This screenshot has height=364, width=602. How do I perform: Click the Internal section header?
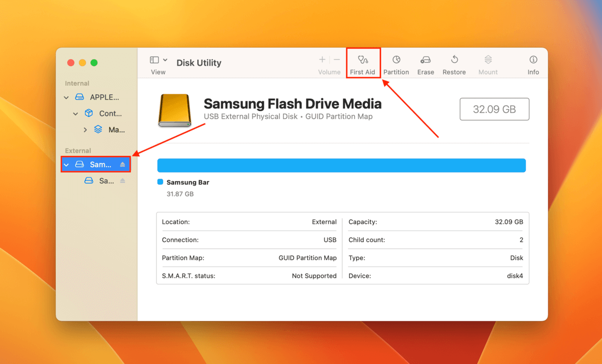pyautogui.click(x=77, y=83)
